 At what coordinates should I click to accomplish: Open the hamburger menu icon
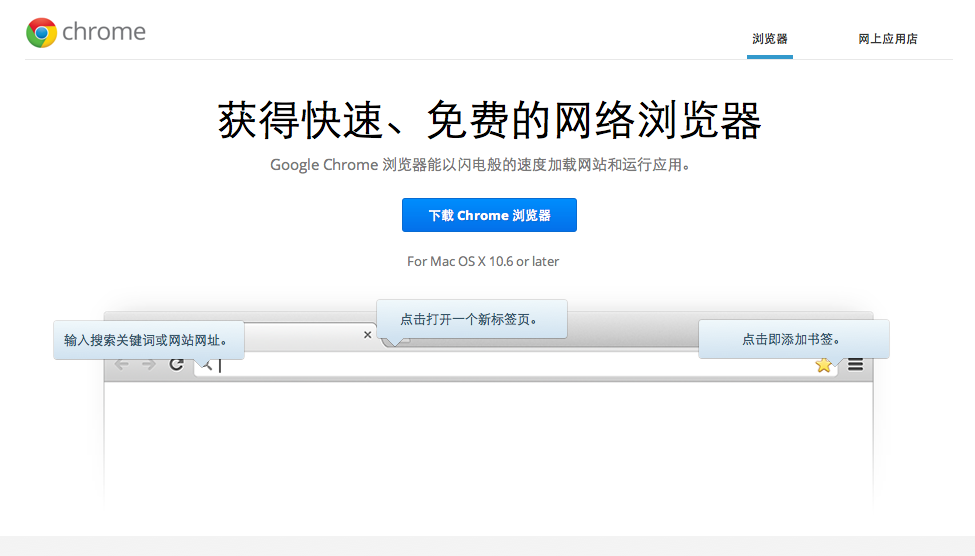(x=856, y=365)
